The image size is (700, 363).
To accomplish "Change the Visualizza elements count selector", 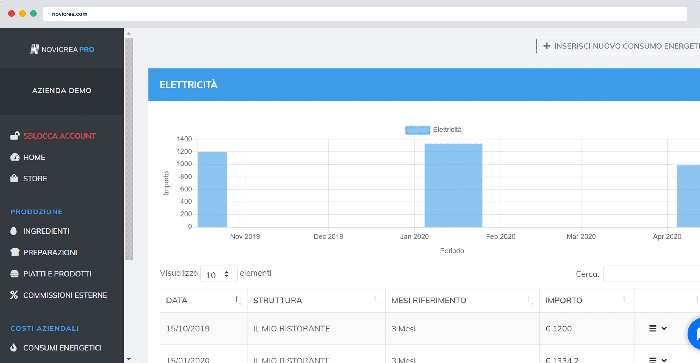I will [x=219, y=274].
